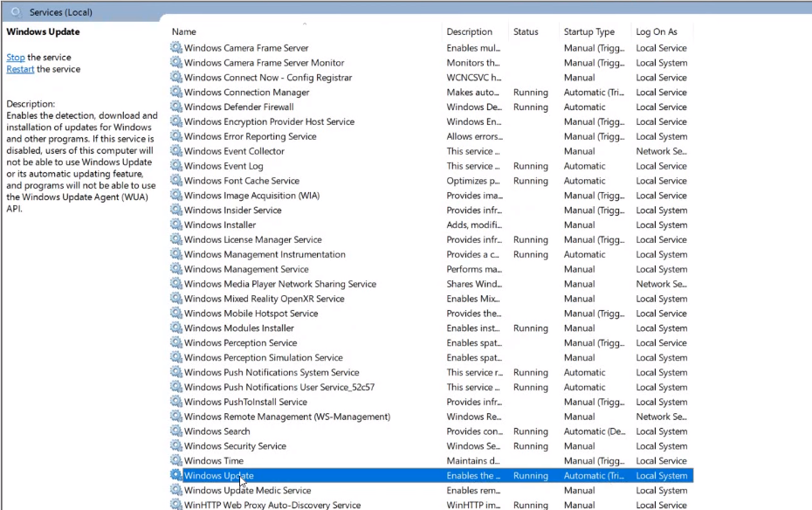Sort by the Startup Type column header
Viewport: 812px width, 510px height.
[588, 31]
